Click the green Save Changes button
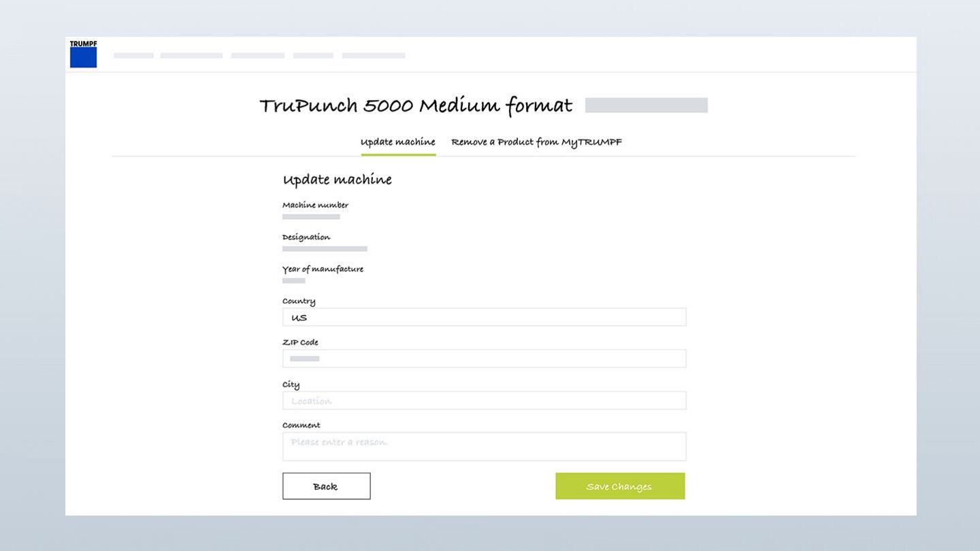 pos(619,486)
